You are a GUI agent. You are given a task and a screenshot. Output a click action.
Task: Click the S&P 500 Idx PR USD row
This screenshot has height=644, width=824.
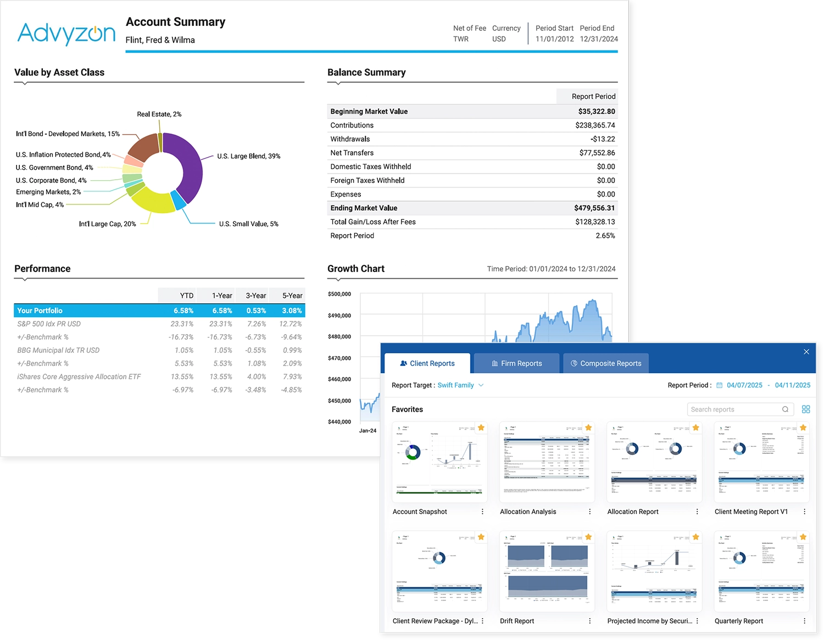point(159,324)
